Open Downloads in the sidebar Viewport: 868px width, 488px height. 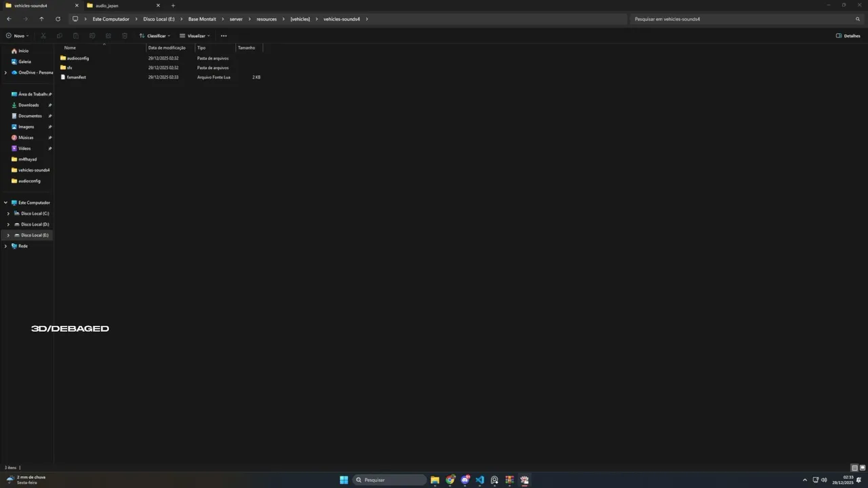(27, 105)
